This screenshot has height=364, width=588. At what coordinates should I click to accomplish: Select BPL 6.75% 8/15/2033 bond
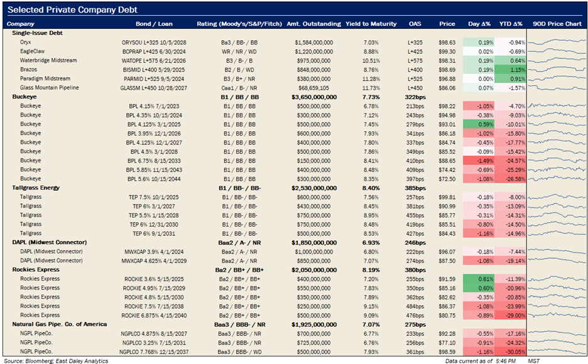point(154,161)
